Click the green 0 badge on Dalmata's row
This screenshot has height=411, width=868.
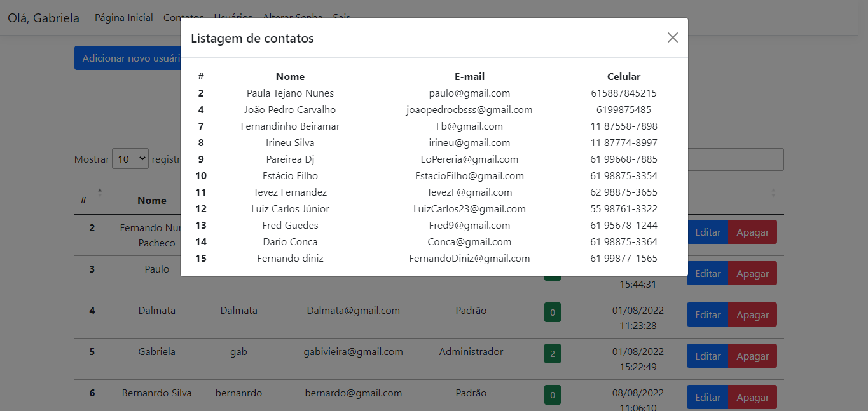click(x=551, y=312)
